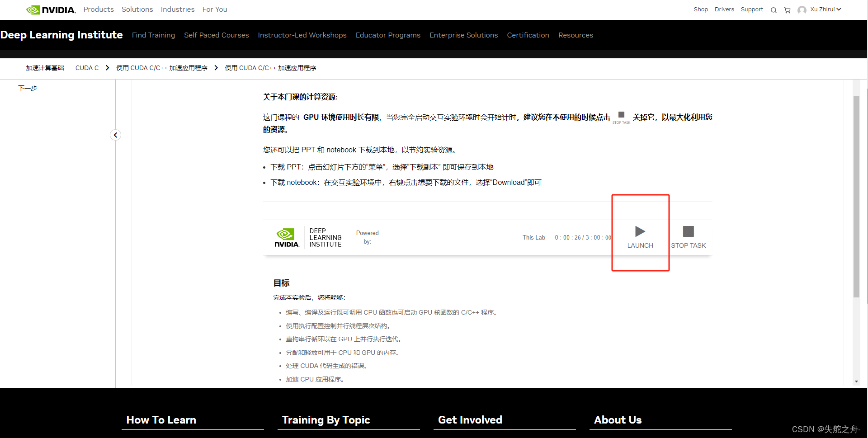Click the bullet 加速 CPU 应用程序

pyautogui.click(x=315, y=379)
